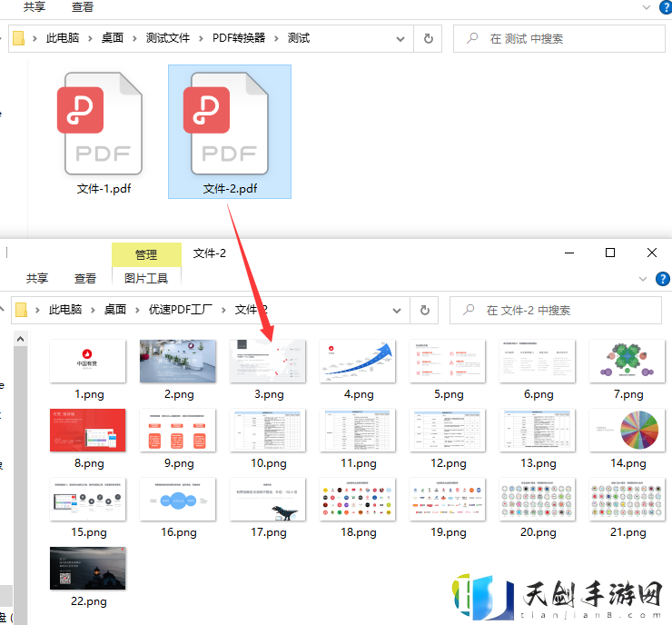Navigate to 桌面 in lower breadcrumb
Screen dimensions: 672x625
[x=114, y=310]
